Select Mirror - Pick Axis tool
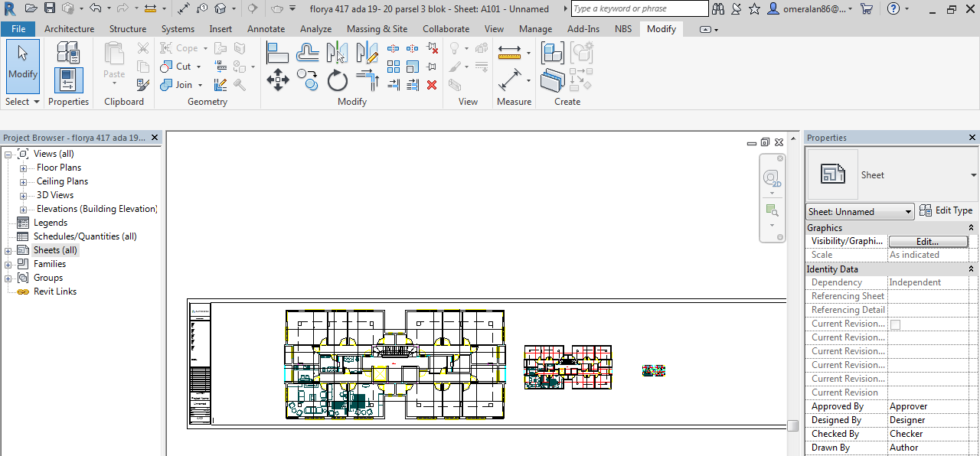The image size is (980, 456). [337, 53]
